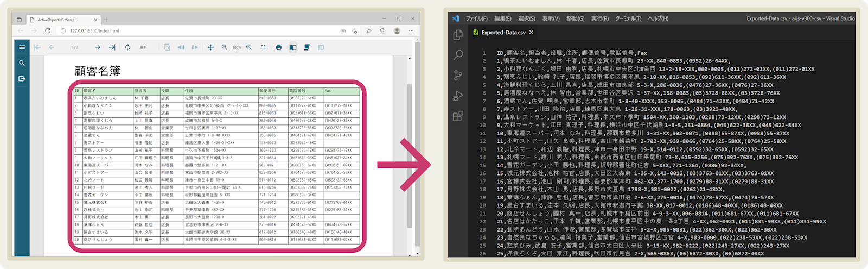868x269 pixels.
Task: Click the VS Code logo icon
Action: (456, 18)
